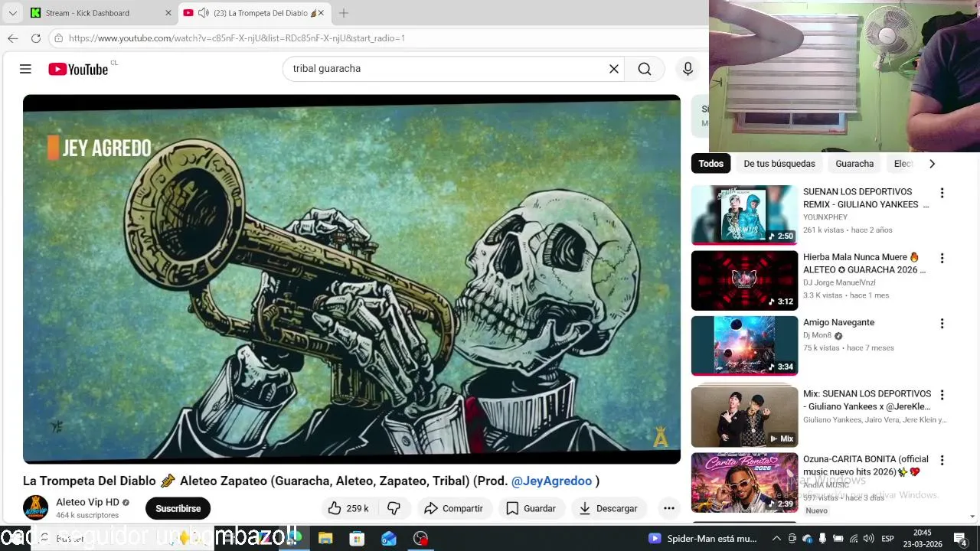Save the video with Guardar

531,508
